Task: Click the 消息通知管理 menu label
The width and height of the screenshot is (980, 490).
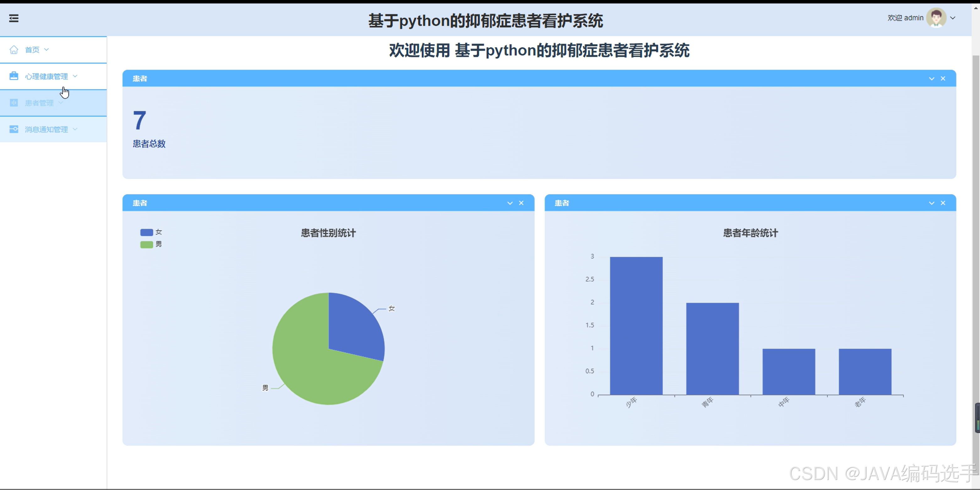Action: click(x=47, y=130)
